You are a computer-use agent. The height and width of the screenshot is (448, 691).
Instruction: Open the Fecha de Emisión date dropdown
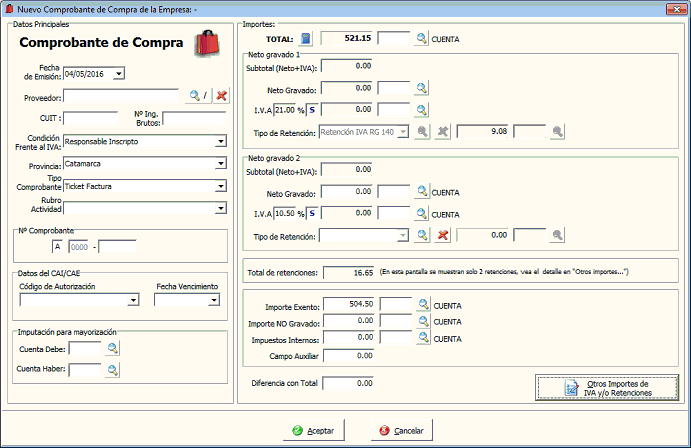click(x=119, y=73)
